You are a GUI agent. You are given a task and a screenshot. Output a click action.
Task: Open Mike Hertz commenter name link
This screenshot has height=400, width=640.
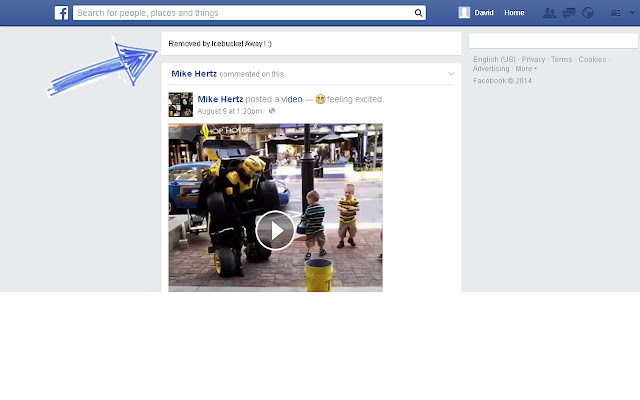pos(194,74)
